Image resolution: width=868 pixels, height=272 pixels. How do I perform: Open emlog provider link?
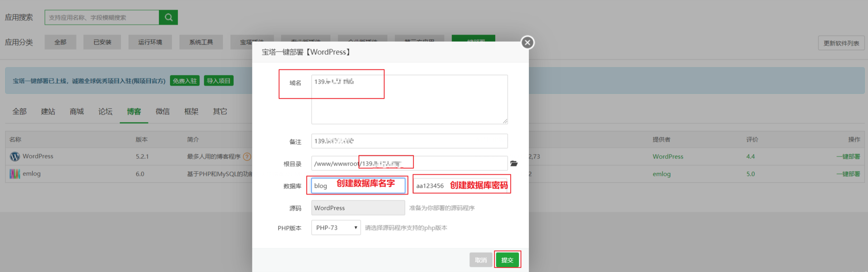pos(662,174)
